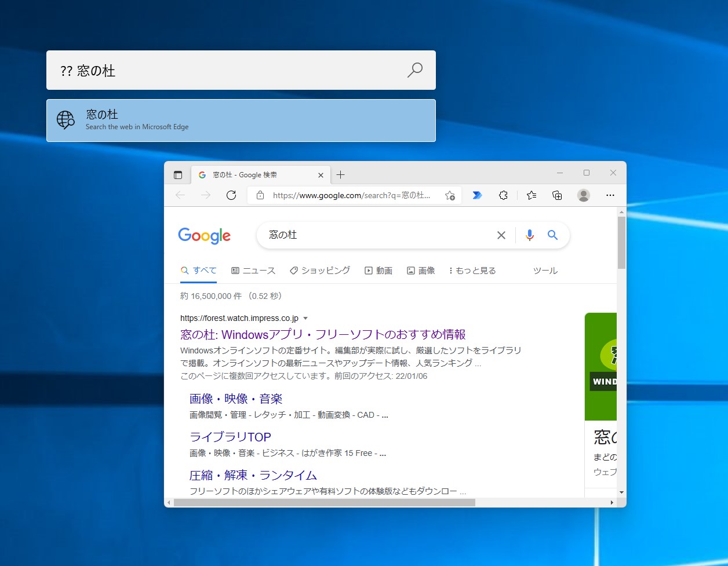
Task: Open 窓の杜: Windowsアプリ result link
Action: 323,334
